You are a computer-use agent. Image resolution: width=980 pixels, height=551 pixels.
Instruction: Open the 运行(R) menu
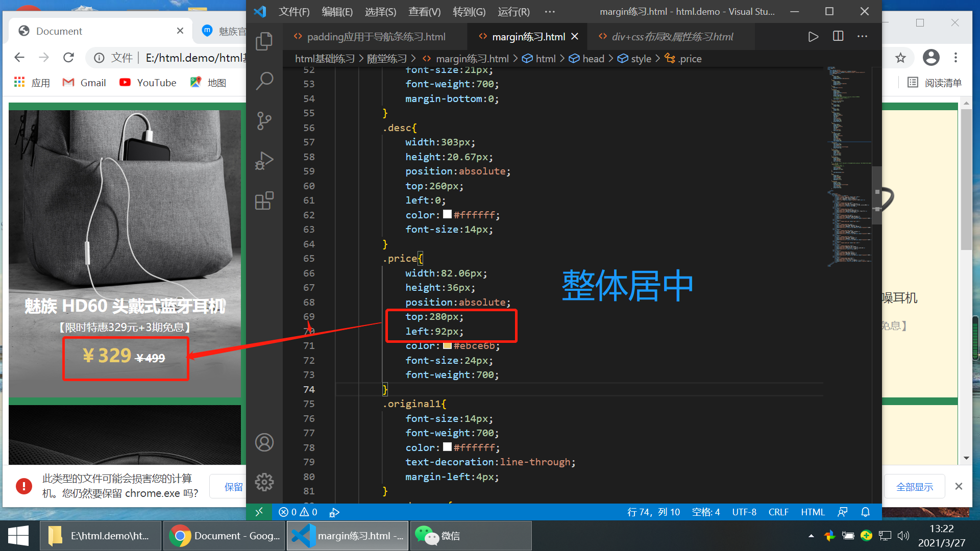coord(513,12)
